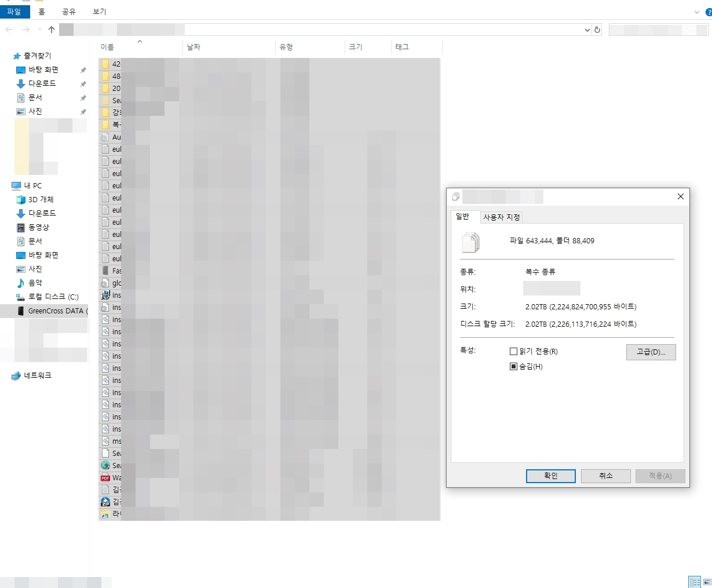Open Help via the question mark icon
This screenshot has height=588, width=712.
pyautogui.click(x=709, y=12)
